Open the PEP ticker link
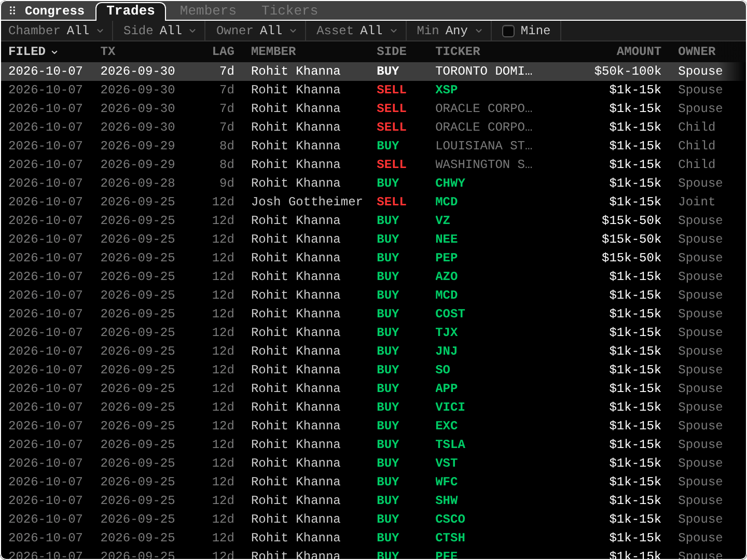The image size is (747, 560). [447, 258]
